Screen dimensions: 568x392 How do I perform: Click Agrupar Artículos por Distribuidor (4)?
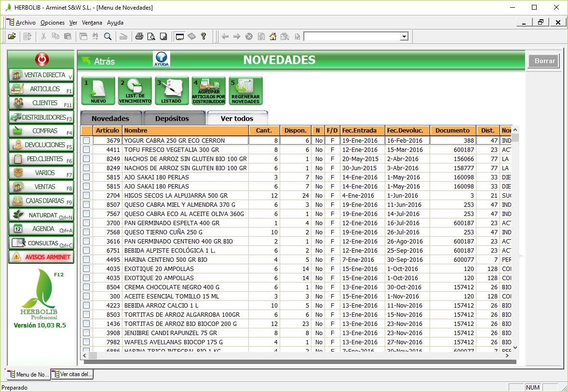pyautogui.click(x=209, y=91)
